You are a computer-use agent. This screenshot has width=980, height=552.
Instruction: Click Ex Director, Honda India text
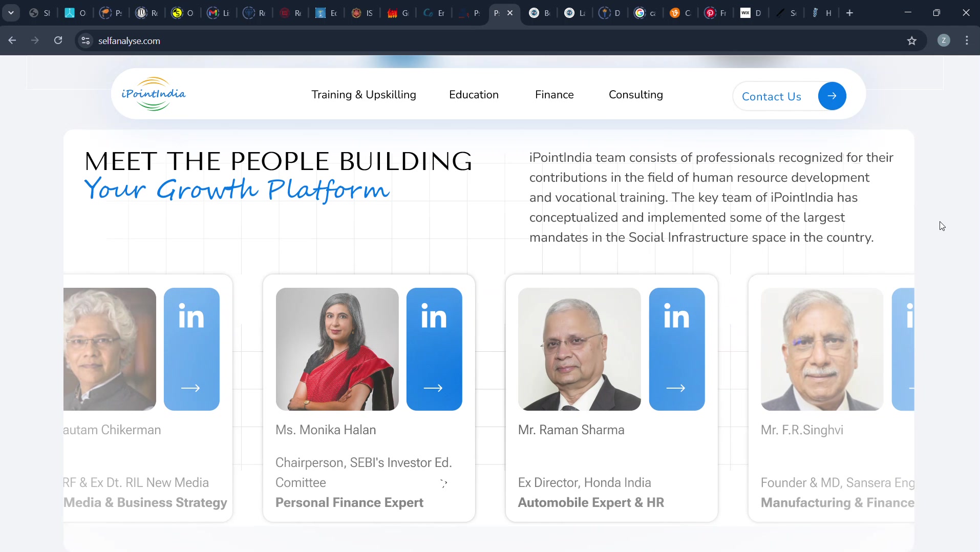584,482
